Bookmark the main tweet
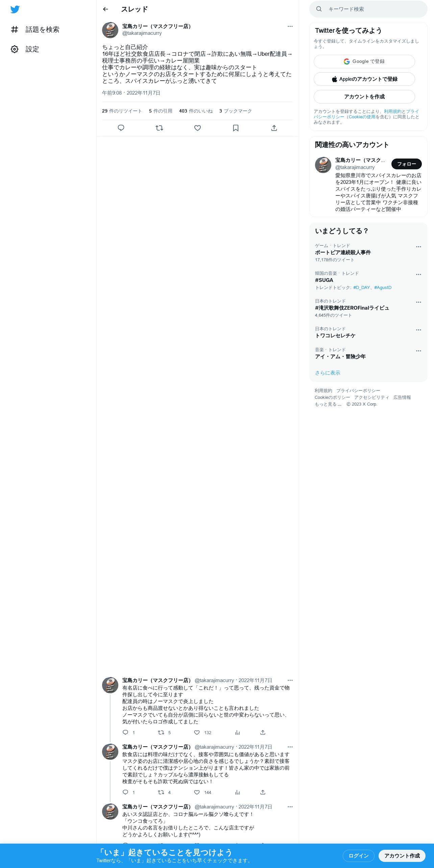 point(236,128)
